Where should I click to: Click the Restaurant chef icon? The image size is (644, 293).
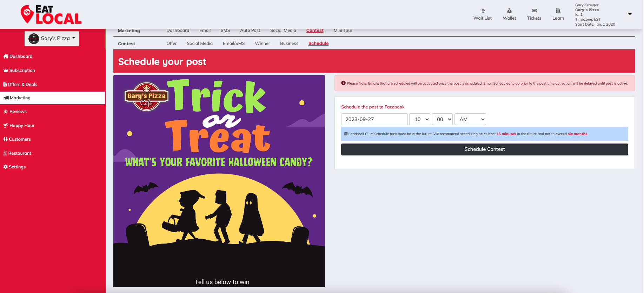point(5,153)
